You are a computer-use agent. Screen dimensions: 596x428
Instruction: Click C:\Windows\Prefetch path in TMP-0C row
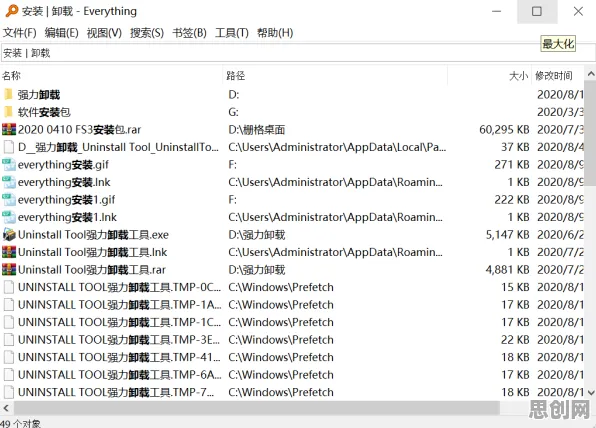coord(281,287)
